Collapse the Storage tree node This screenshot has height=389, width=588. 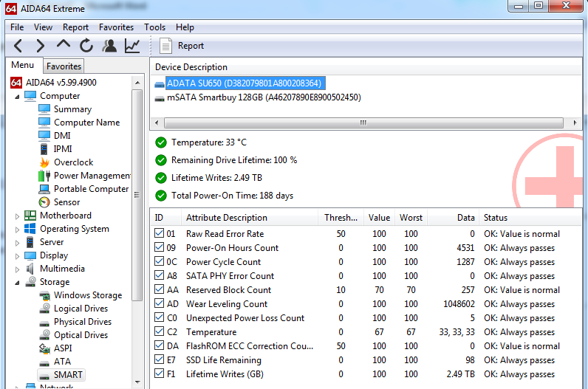point(18,282)
